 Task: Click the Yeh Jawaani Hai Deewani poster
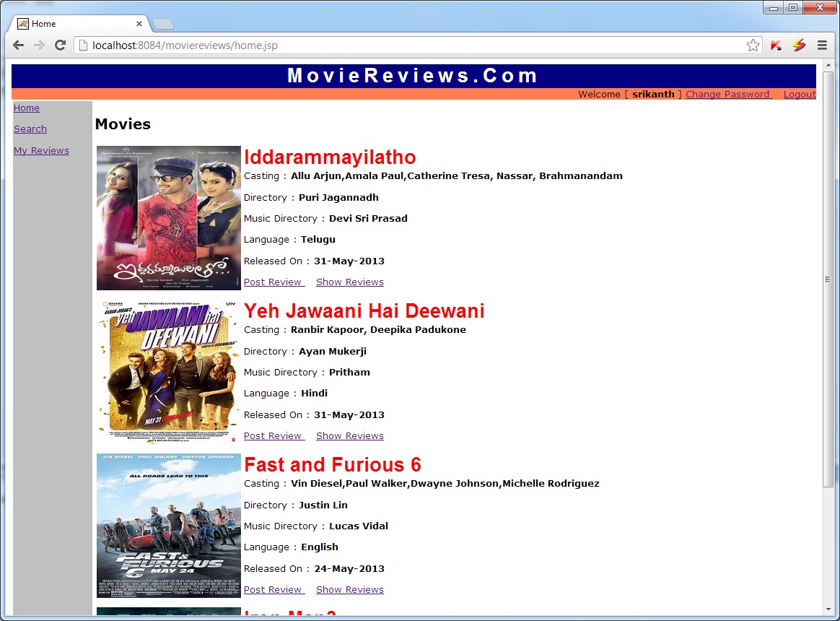point(169,372)
